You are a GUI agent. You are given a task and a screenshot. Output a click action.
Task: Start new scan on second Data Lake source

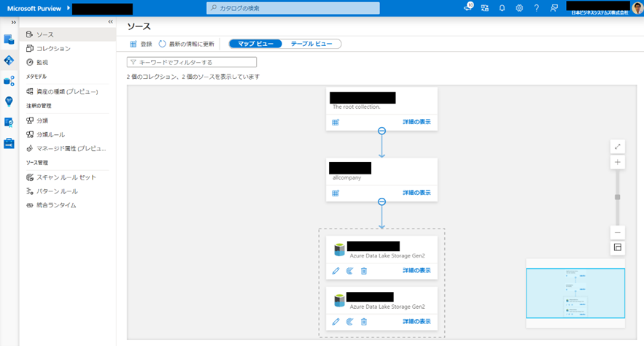coord(349,322)
